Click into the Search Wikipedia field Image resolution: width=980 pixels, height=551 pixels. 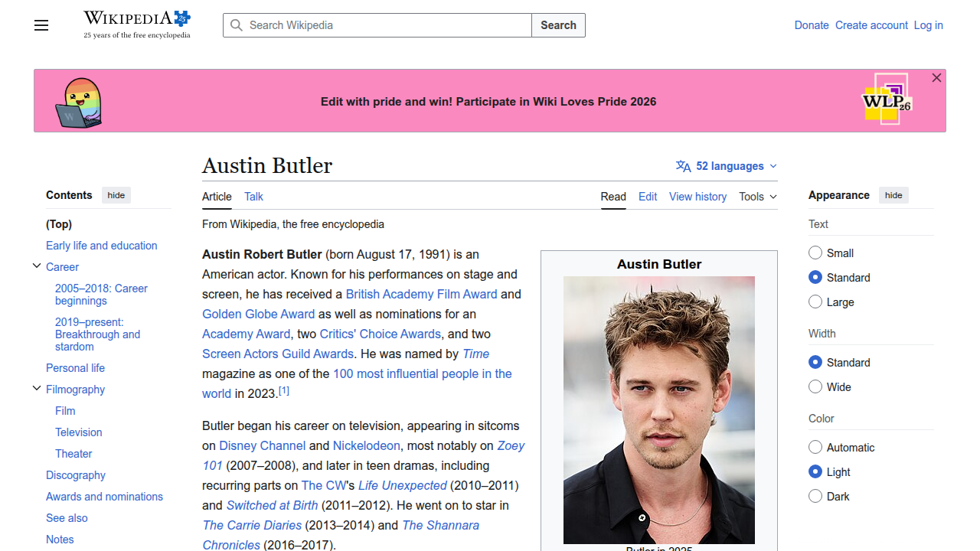tap(377, 25)
